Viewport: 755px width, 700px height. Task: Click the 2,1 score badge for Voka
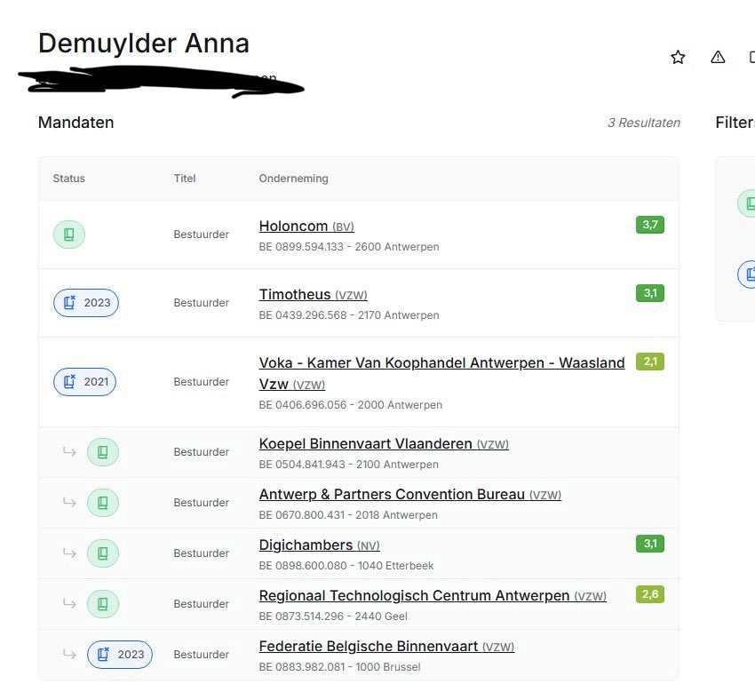(650, 361)
